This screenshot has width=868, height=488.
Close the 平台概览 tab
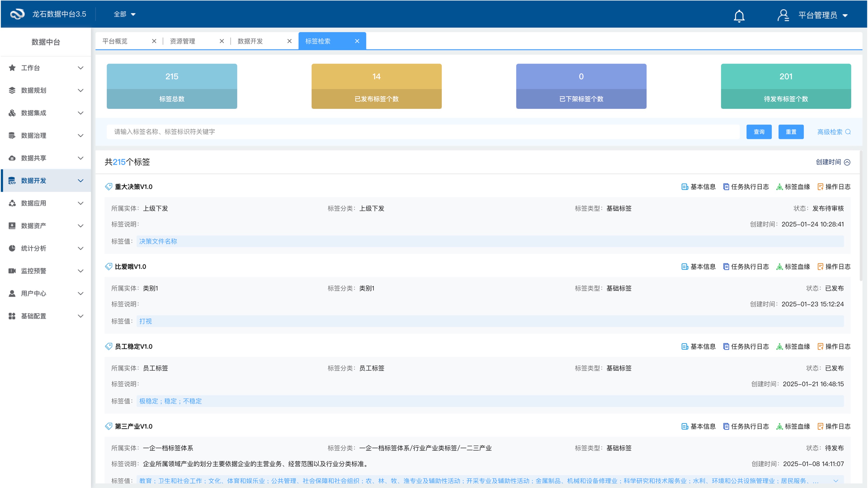click(x=154, y=41)
